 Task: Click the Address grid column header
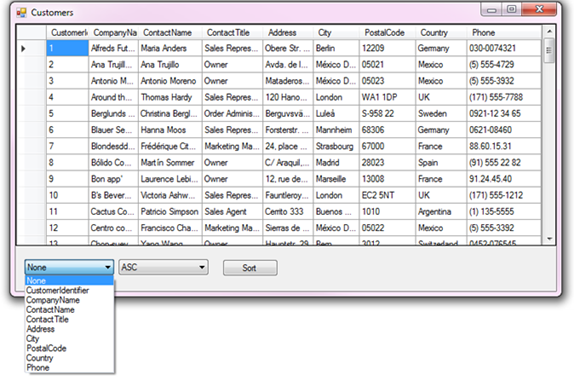(x=288, y=33)
